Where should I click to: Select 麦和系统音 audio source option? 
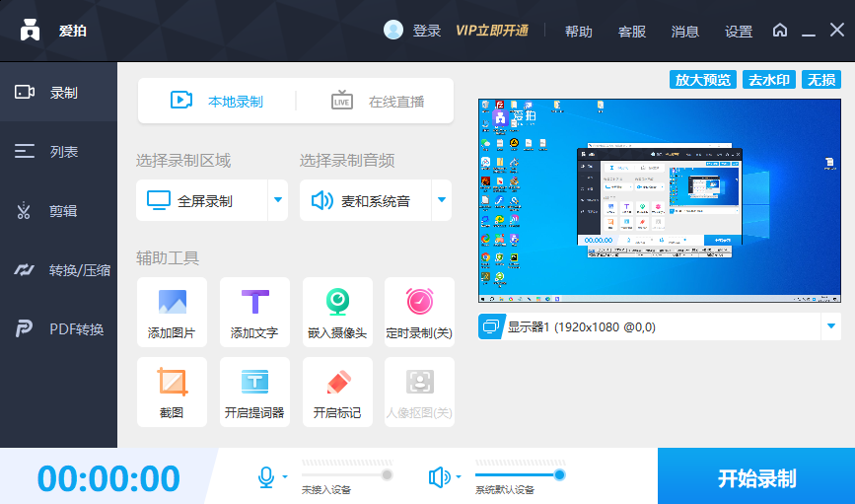point(365,201)
